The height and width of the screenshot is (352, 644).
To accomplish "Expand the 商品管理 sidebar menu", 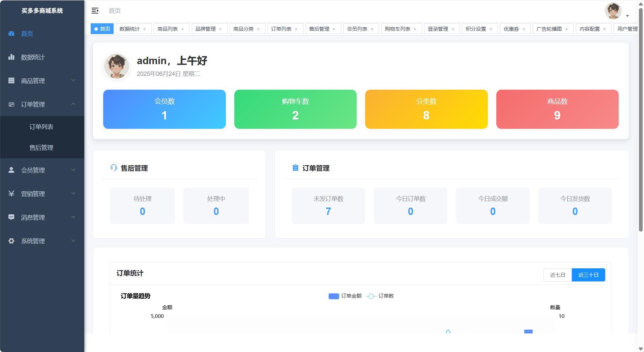I will [42, 81].
